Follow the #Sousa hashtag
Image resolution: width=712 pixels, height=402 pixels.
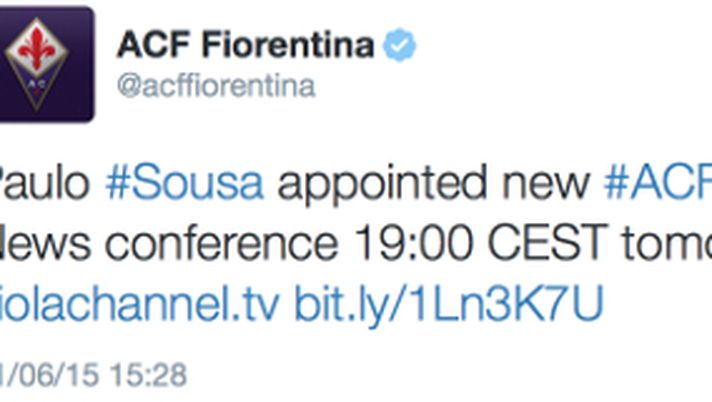point(185,184)
